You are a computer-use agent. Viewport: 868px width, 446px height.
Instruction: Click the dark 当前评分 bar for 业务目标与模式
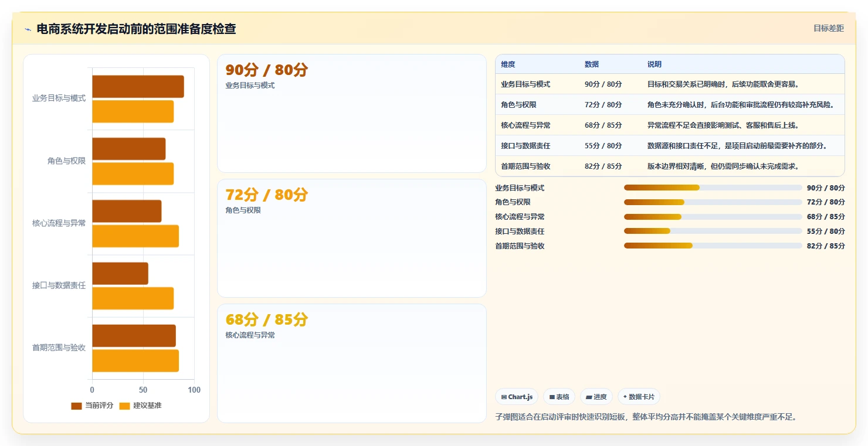pos(138,87)
